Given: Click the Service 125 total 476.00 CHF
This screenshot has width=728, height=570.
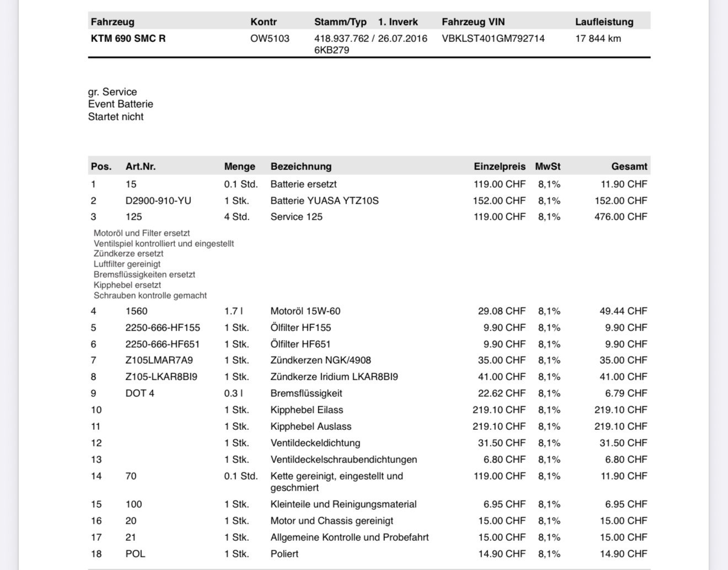Looking at the screenshot, I should tap(620, 217).
